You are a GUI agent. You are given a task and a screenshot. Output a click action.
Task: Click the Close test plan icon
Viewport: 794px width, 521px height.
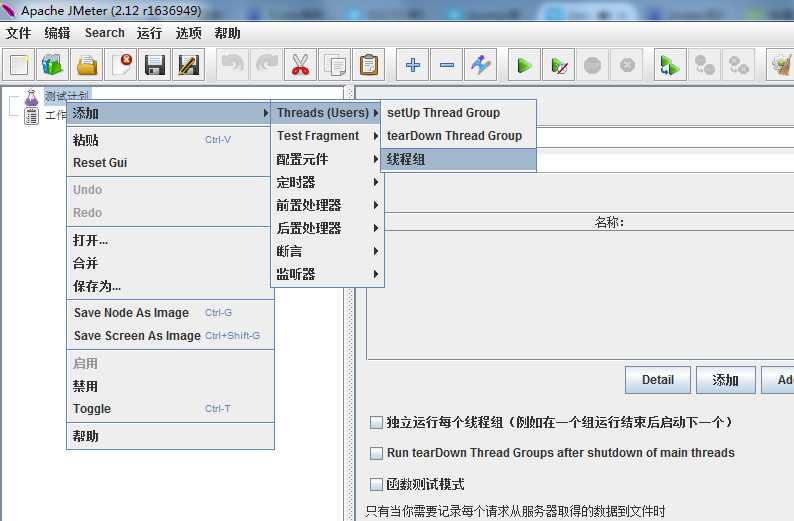pyautogui.click(x=121, y=65)
